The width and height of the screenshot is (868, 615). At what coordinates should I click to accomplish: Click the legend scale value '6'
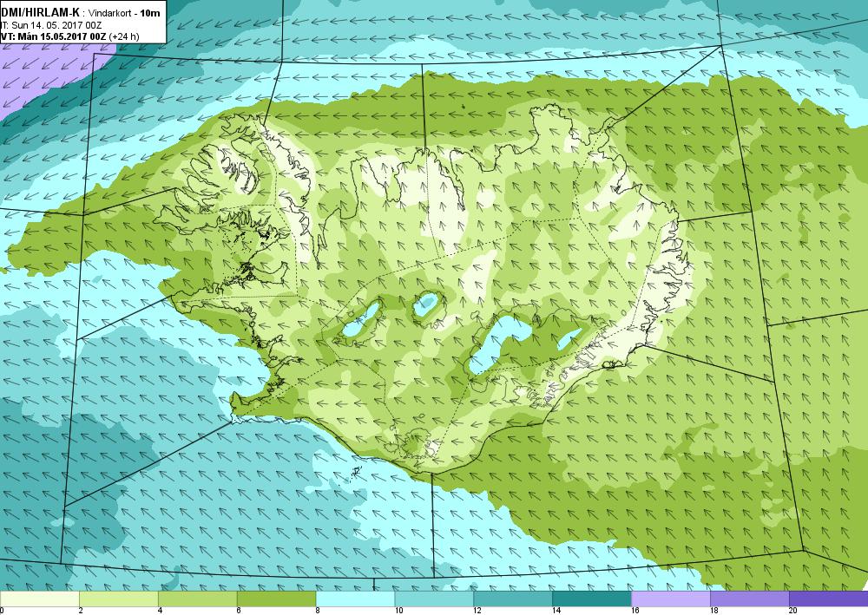(x=239, y=611)
